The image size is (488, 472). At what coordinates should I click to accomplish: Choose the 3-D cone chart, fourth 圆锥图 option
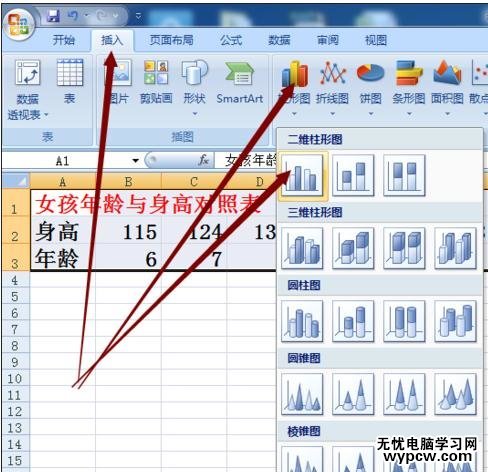tap(455, 394)
